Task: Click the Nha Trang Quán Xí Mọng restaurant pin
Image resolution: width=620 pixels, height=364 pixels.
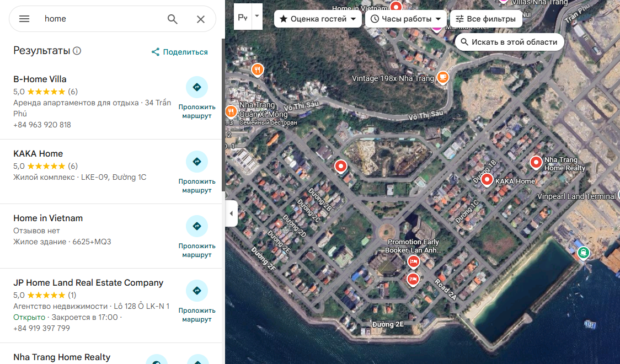Action: click(x=231, y=112)
